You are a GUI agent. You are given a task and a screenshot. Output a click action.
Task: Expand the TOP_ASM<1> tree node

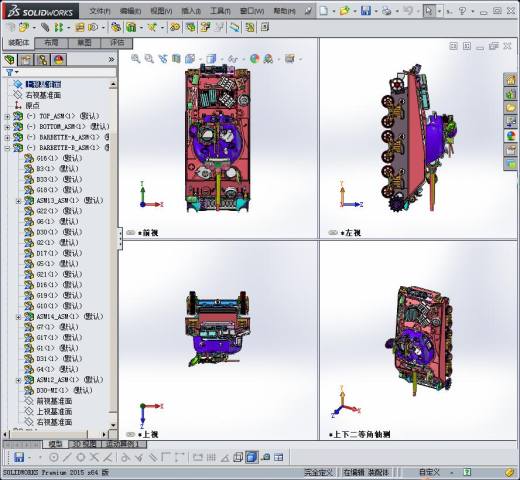click(x=7, y=116)
